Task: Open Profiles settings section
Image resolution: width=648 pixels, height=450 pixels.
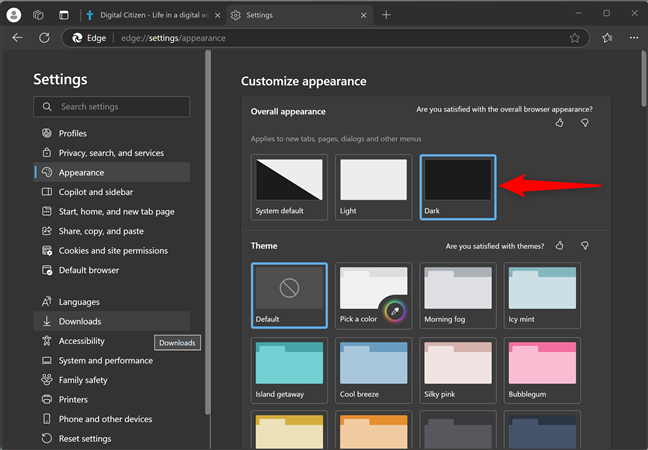Action: coord(112,133)
